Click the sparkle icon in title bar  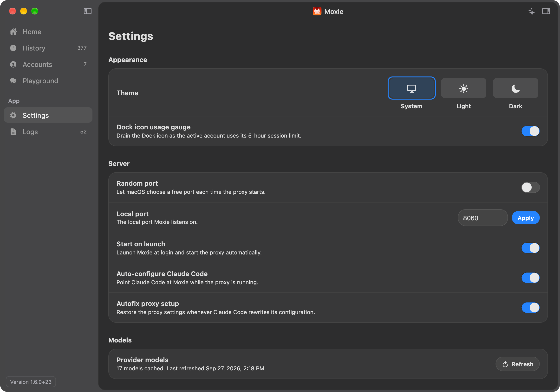[531, 11]
